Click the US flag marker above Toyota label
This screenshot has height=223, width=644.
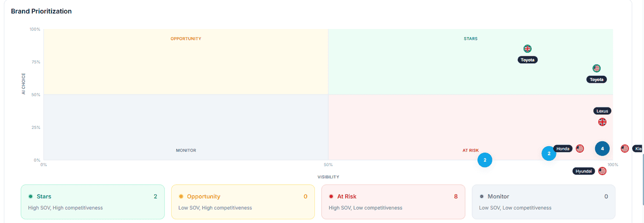pyautogui.click(x=596, y=68)
